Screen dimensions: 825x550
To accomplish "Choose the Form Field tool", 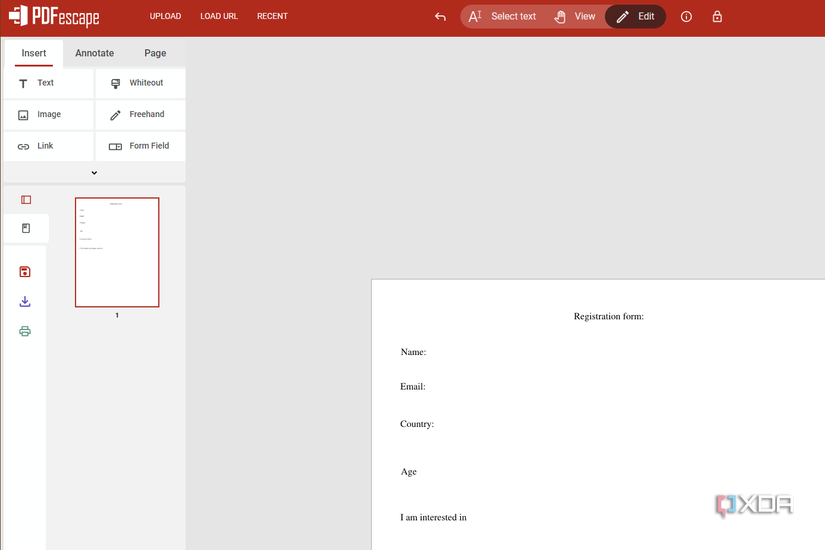I will tap(140, 146).
